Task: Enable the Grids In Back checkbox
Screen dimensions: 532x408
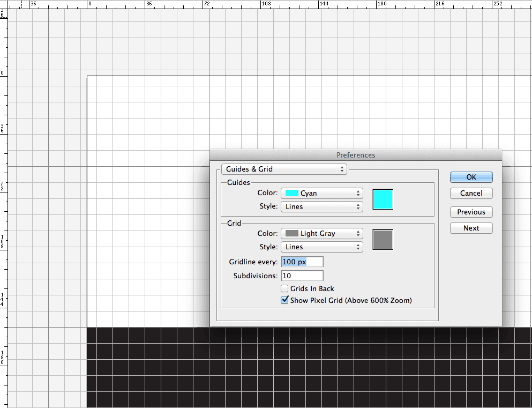Action: pyautogui.click(x=284, y=288)
